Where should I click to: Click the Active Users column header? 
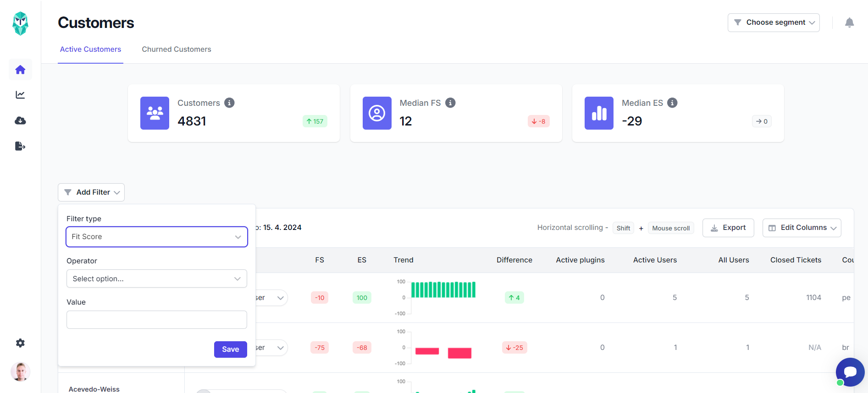tap(655, 260)
